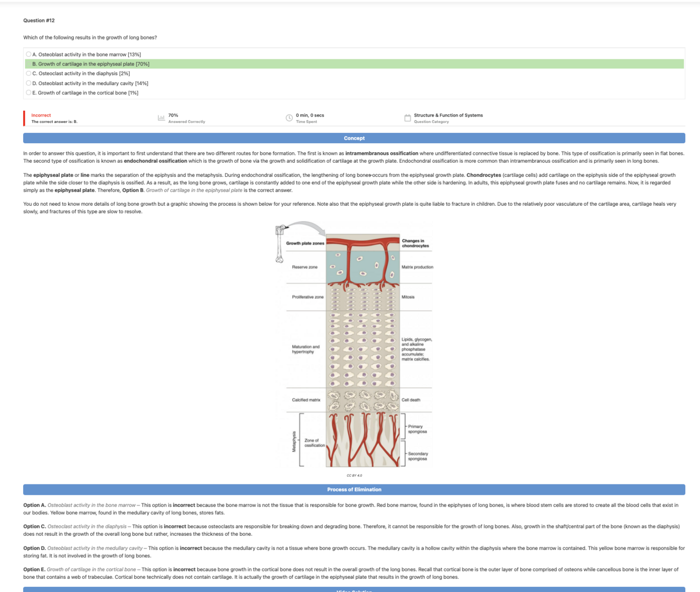This screenshot has height=592, width=700.
Task: Click the Question Category clipboard icon
Action: pyautogui.click(x=408, y=118)
